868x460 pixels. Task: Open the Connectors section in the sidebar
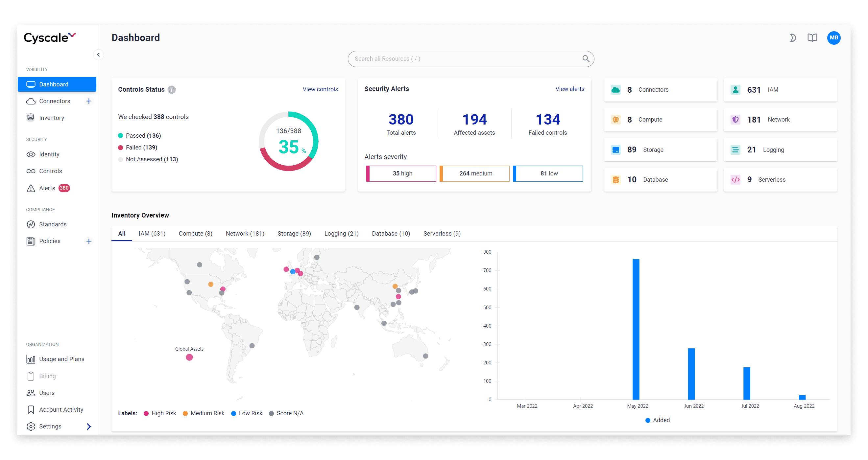54,101
